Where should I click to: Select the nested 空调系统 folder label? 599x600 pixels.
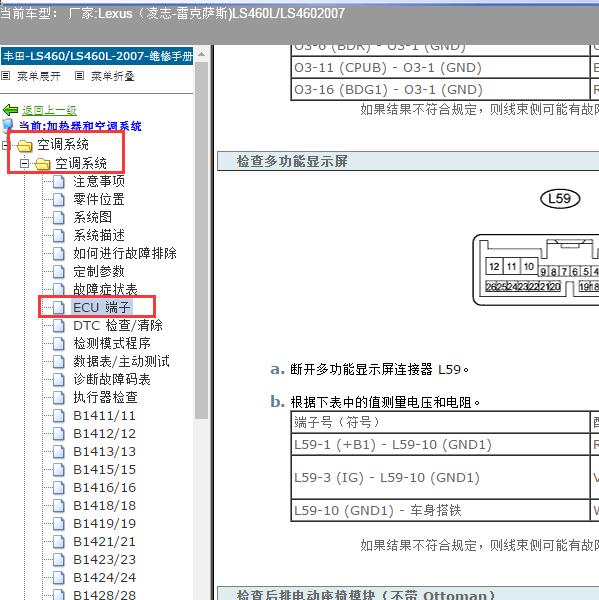81,163
